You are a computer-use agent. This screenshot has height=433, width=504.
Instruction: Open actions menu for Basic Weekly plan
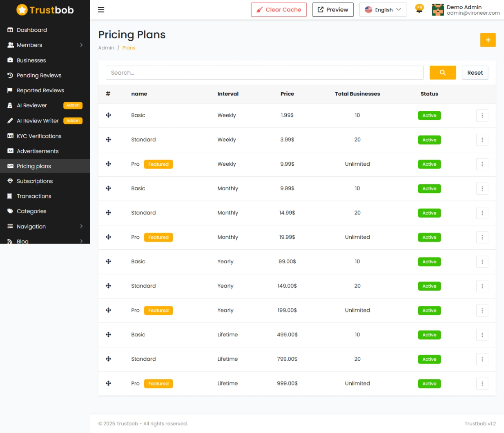(x=482, y=115)
